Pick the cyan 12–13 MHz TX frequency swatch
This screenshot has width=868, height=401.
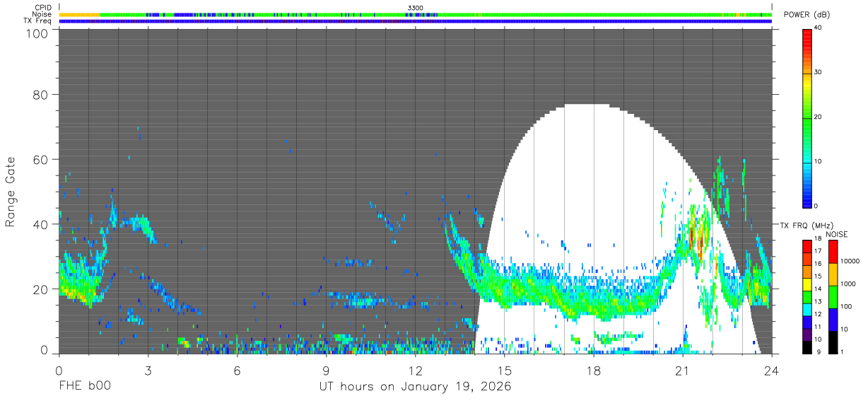point(807,310)
